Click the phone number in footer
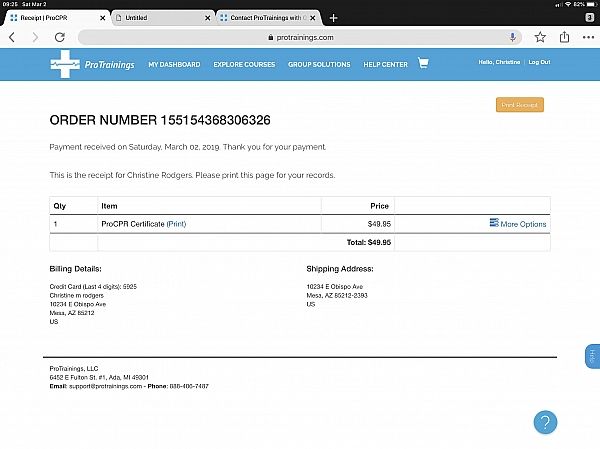 pyautogui.click(x=189, y=386)
